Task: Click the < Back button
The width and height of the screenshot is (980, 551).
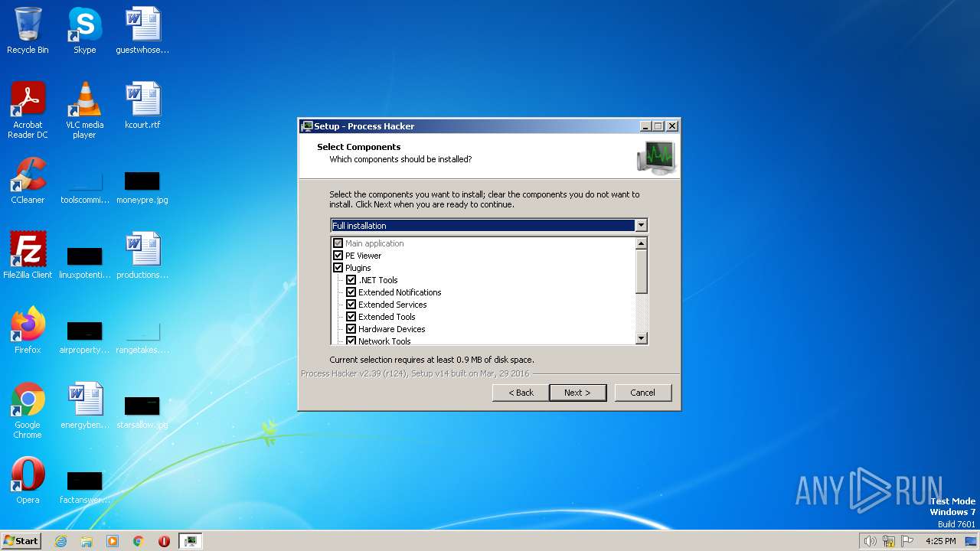Action: (521, 393)
